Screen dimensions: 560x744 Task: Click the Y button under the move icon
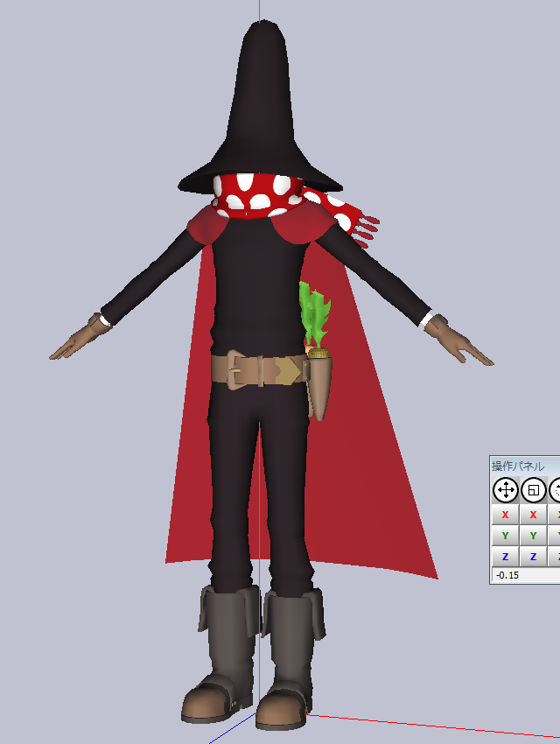pos(505,536)
